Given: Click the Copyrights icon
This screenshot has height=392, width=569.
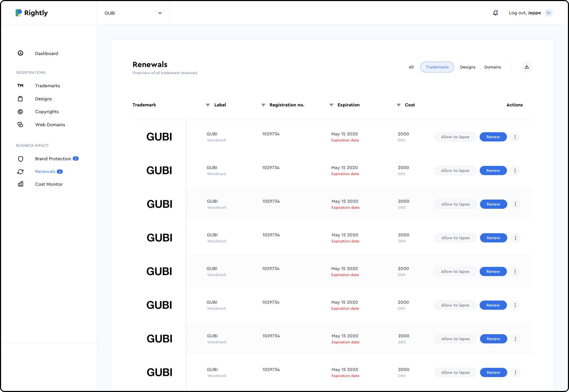Looking at the screenshot, I should click(x=20, y=112).
